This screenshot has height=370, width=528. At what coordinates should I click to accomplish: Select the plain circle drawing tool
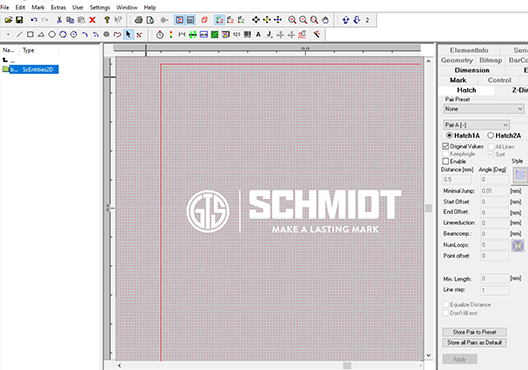[x=52, y=34]
